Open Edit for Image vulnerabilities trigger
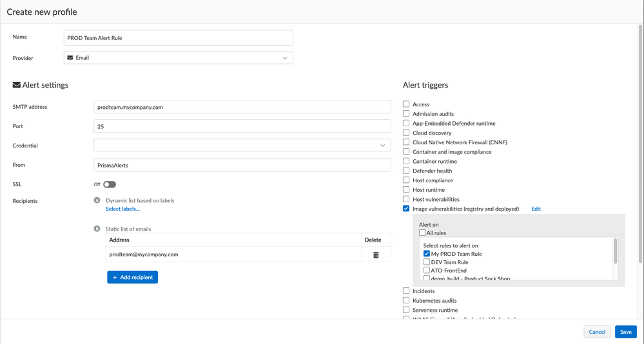This screenshot has width=644, height=344. pos(536,209)
